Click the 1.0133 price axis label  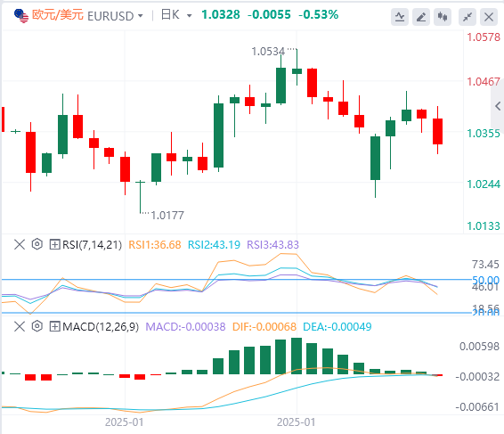point(484,226)
